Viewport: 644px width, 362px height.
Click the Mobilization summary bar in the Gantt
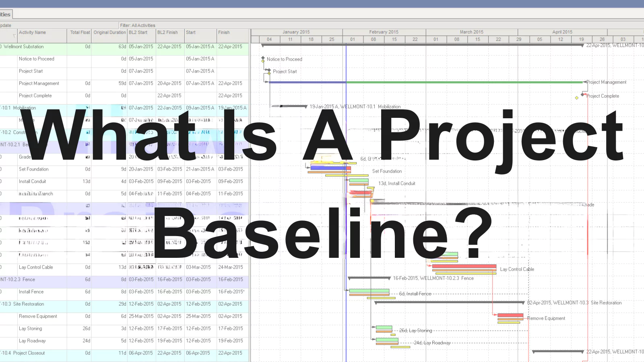point(289,107)
